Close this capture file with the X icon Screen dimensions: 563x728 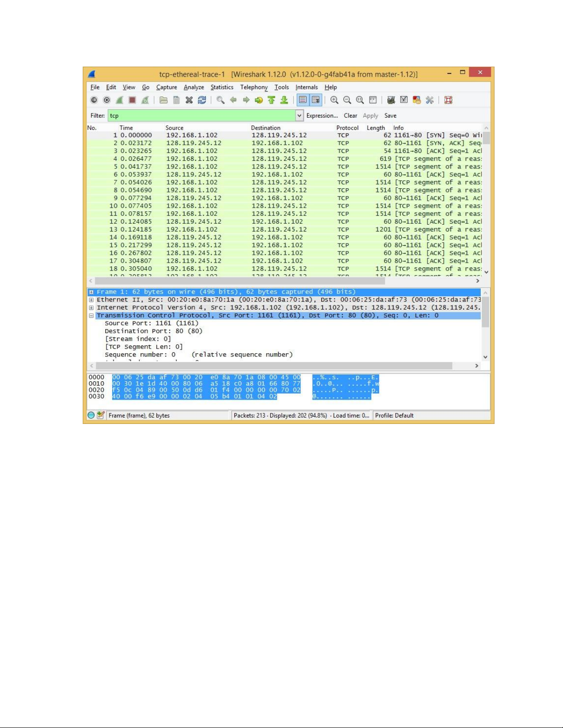point(189,100)
